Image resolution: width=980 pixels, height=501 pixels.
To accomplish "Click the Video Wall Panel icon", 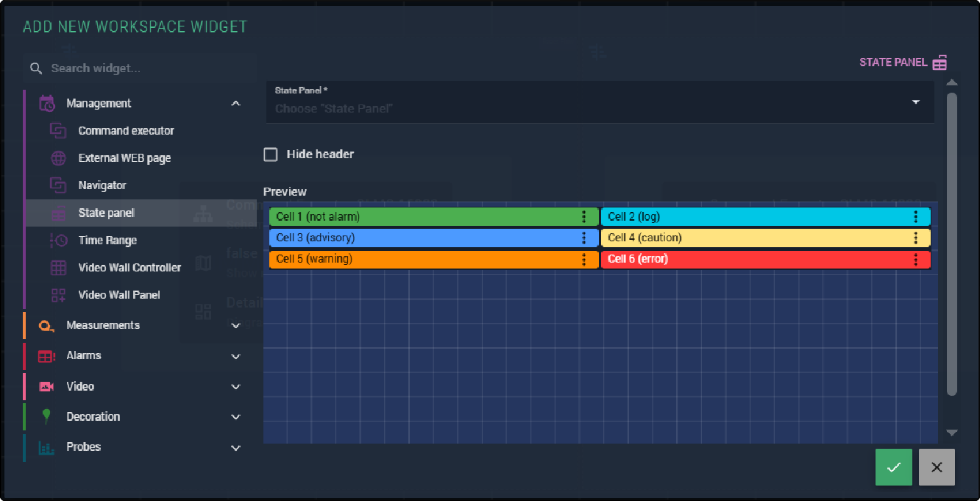I will coord(58,295).
